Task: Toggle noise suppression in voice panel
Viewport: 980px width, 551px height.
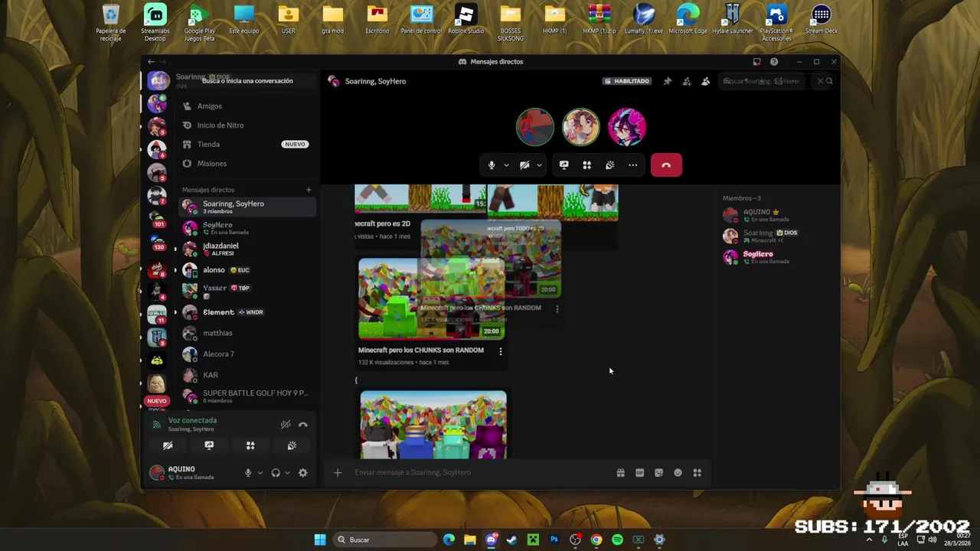Action: pos(286,425)
